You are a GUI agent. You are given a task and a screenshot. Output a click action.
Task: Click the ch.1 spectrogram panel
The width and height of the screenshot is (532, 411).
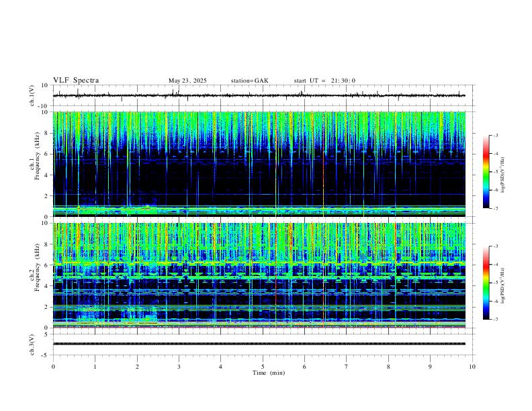coord(259,164)
